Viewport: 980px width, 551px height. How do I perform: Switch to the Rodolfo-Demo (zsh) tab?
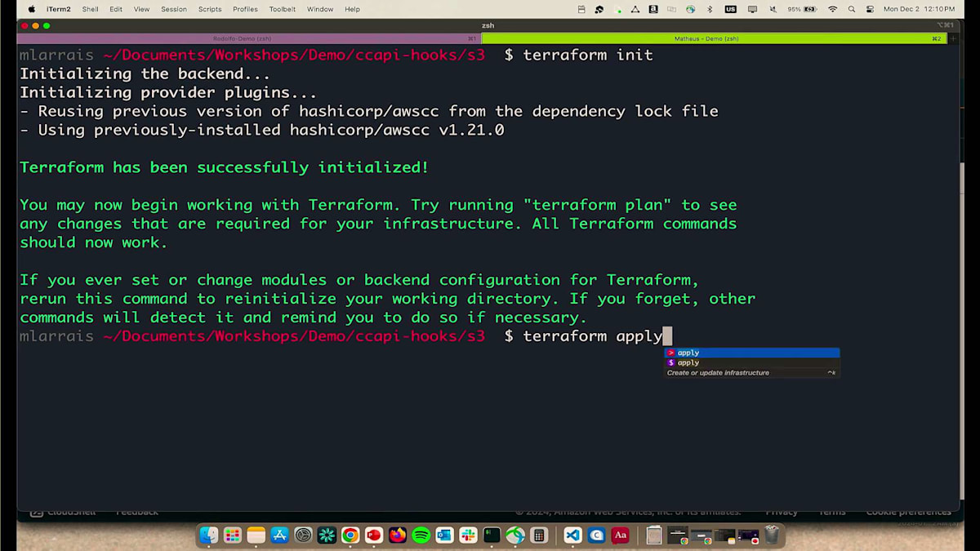pyautogui.click(x=248, y=38)
